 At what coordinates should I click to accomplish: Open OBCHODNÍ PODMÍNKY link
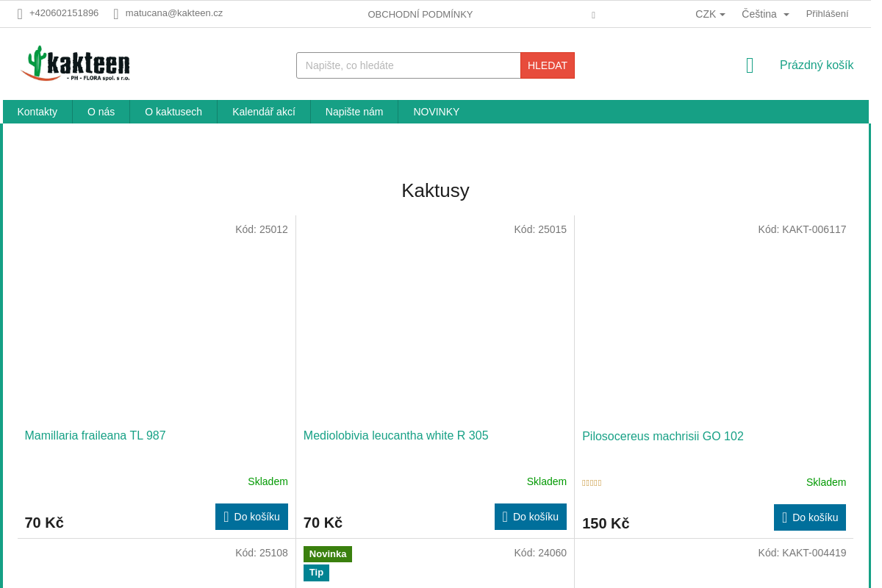tap(420, 15)
